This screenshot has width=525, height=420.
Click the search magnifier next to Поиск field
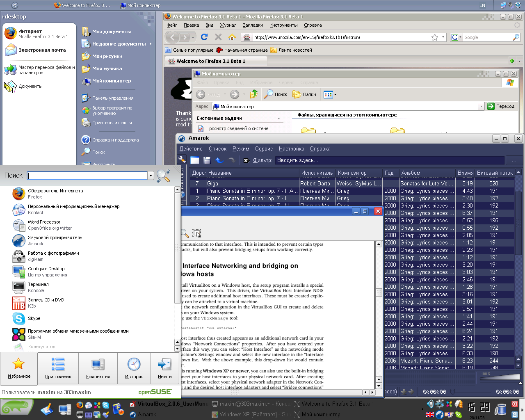[x=163, y=176]
